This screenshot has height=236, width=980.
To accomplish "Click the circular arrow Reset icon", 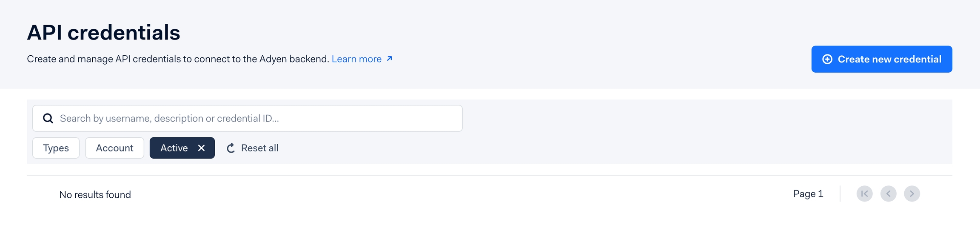I will (x=231, y=148).
